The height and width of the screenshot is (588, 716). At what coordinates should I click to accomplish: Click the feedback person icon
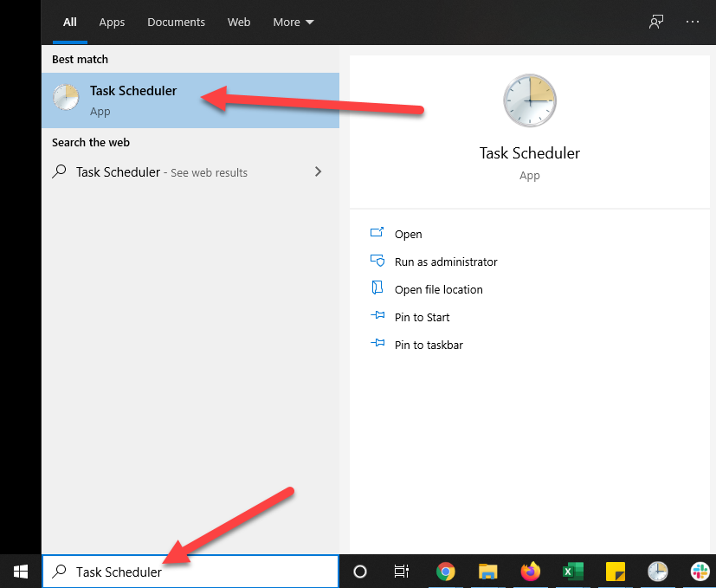pos(656,22)
